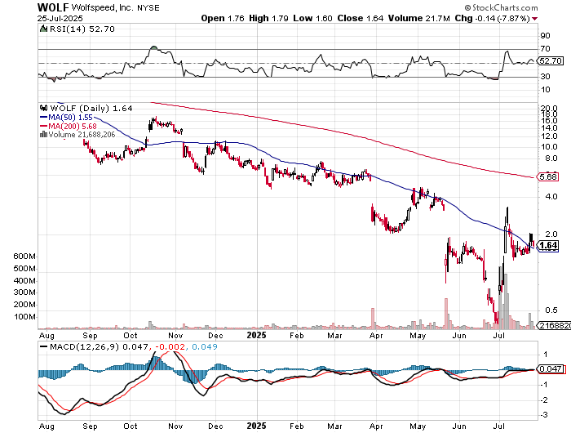Click the 20.0 price axis label
Screen dimensions: 571x433
[549, 108]
